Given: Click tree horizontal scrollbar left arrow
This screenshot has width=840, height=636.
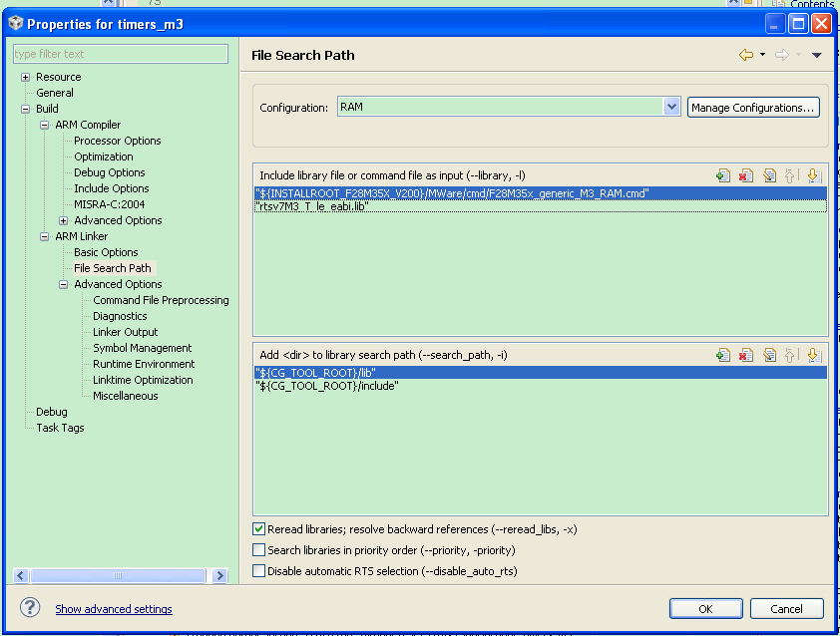Looking at the screenshot, I should [x=21, y=575].
